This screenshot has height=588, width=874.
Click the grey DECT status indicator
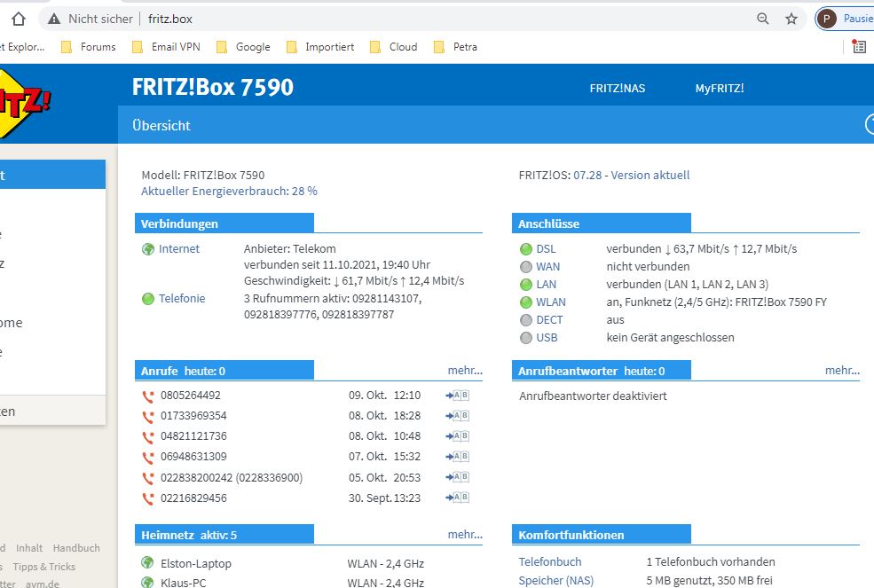(x=525, y=320)
